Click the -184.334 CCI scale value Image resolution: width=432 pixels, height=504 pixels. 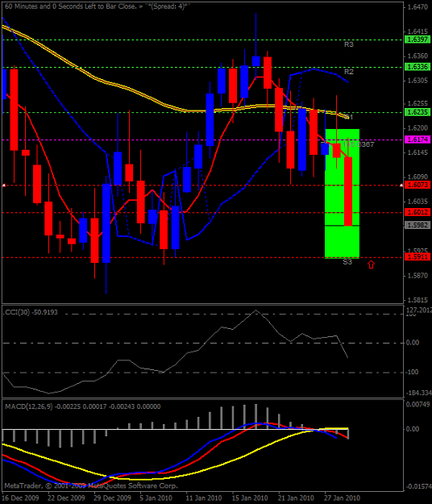coord(419,393)
